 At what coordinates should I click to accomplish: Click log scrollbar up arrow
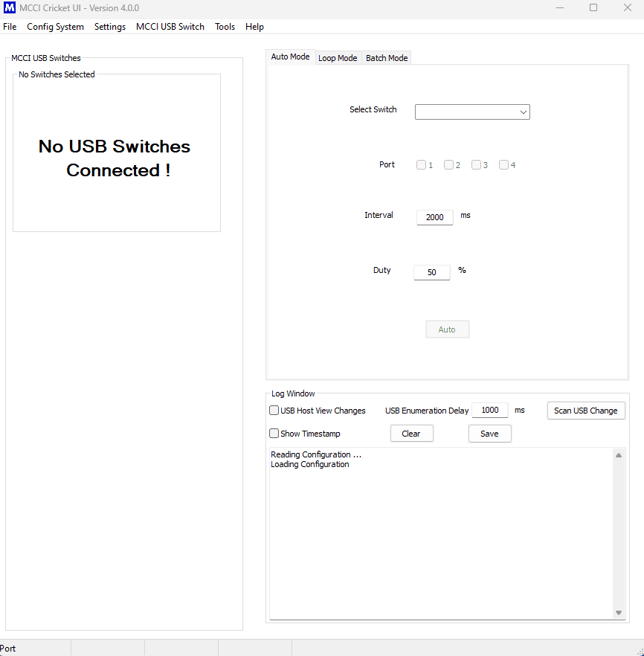pos(619,455)
